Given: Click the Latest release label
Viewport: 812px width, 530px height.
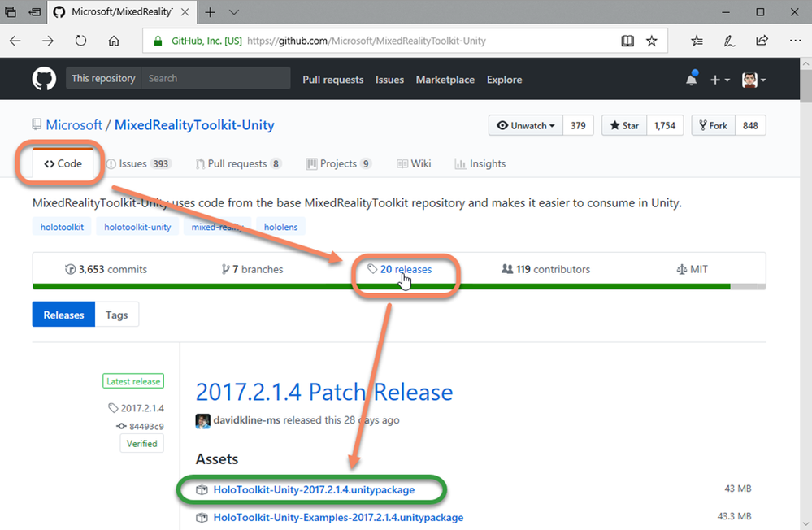Looking at the screenshot, I should pyautogui.click(x=133, y=381).
